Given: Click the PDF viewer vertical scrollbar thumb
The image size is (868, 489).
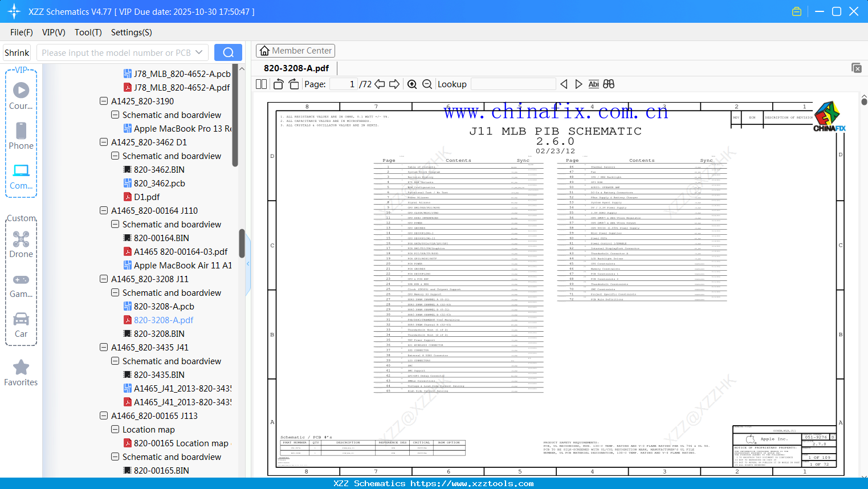Looking at the screenshot, I should [x=864, y=101].
